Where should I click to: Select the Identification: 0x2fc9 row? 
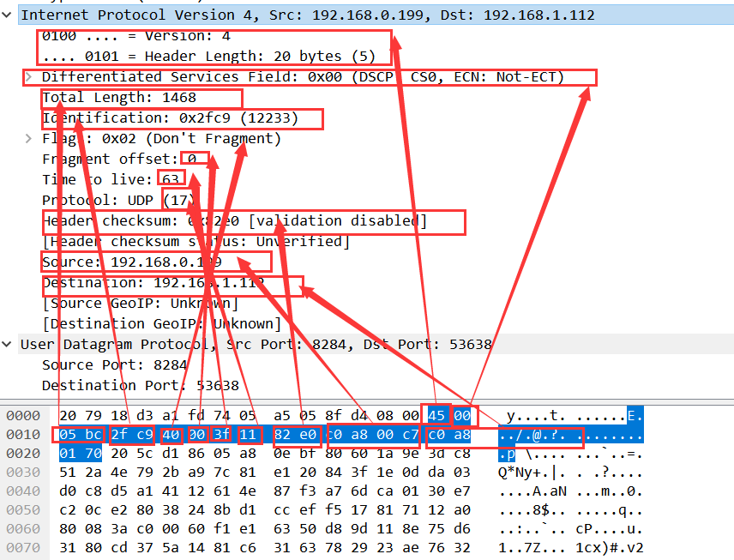(x=171, y=118)
